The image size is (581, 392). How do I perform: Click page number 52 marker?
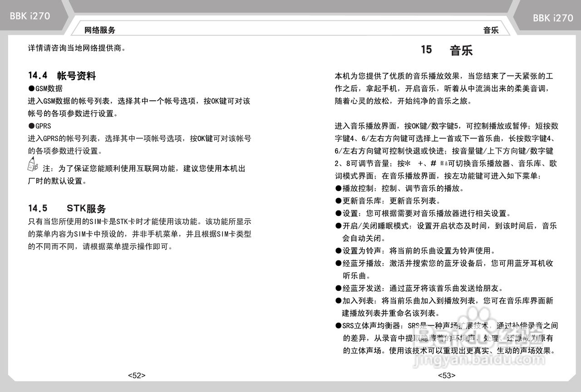coord(136,375)
